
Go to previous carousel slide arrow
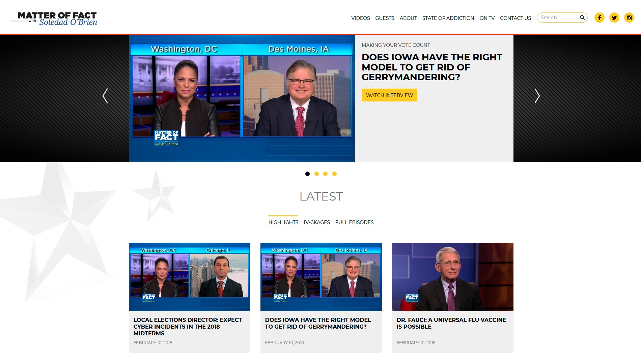(x=105, y=96)
